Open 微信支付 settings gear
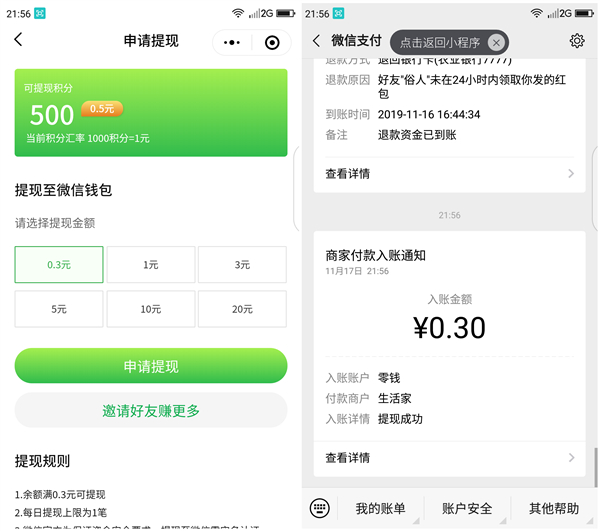This screenshot has width=600, height=531. pyautogui.click(x=577, y=41)
